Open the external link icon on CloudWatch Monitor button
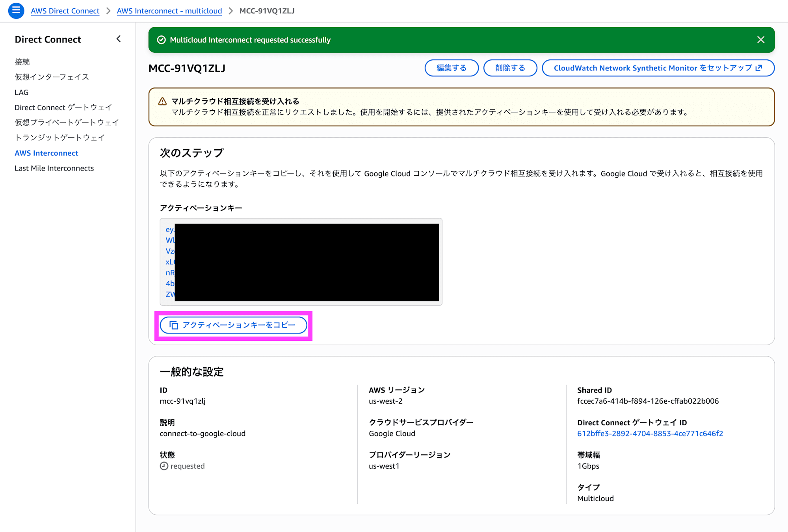 (x=759, y=68)
